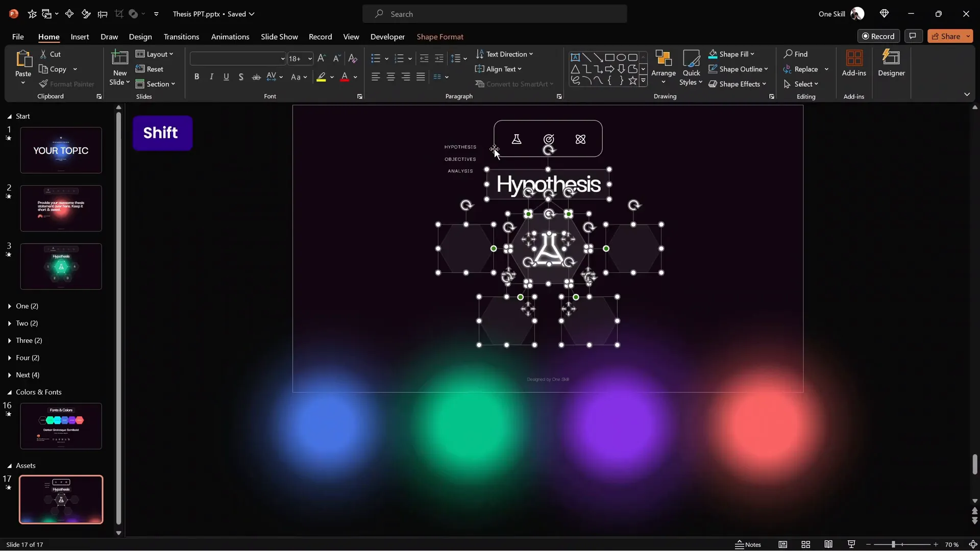Toggle Strikethrough formatting

click(x=256, y=77)
